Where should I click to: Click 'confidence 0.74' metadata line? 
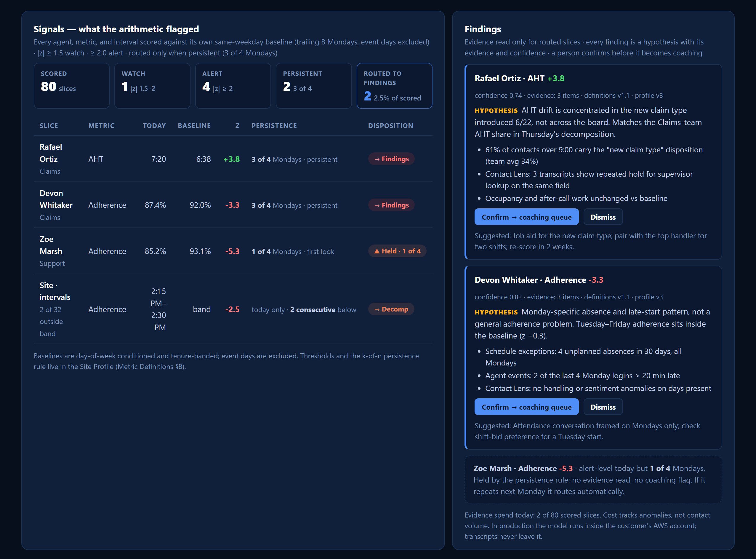click(x=568, y=95)
